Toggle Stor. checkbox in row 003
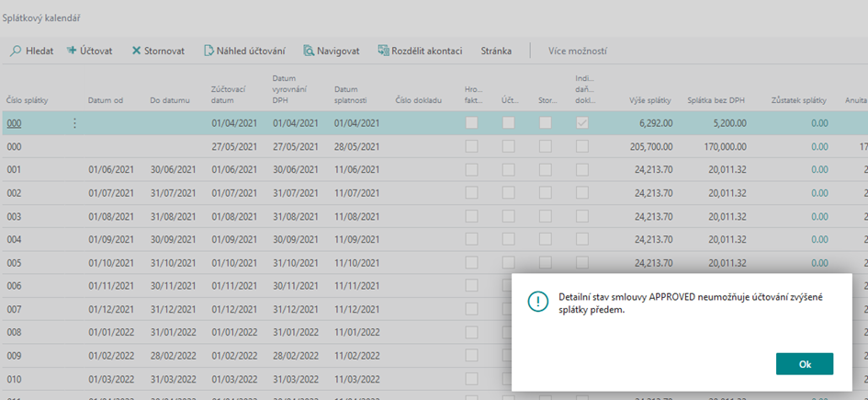 546,217
